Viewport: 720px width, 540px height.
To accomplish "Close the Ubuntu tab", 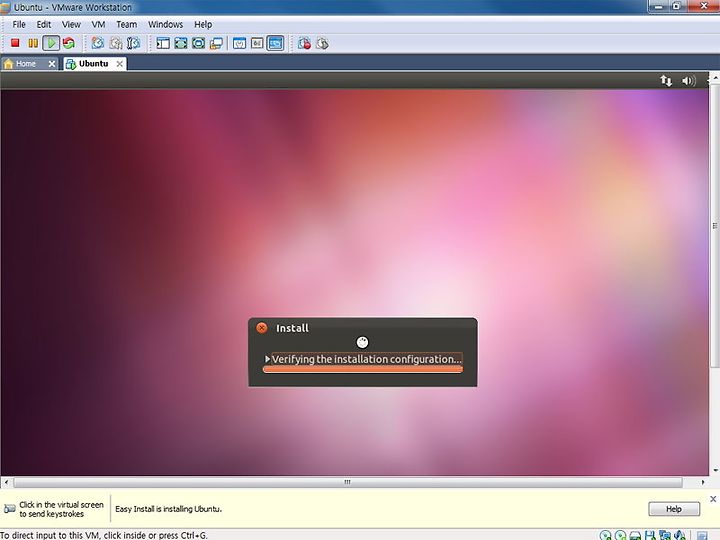I will pyautogui.click(x=119, y=64).
